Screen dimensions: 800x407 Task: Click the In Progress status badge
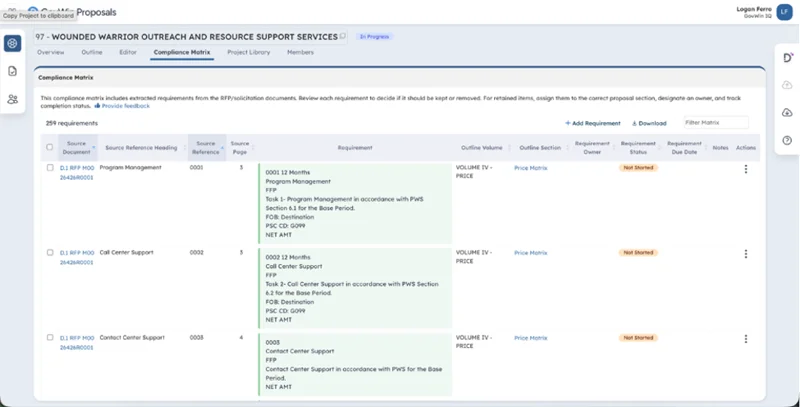click(x=374, y=37)
